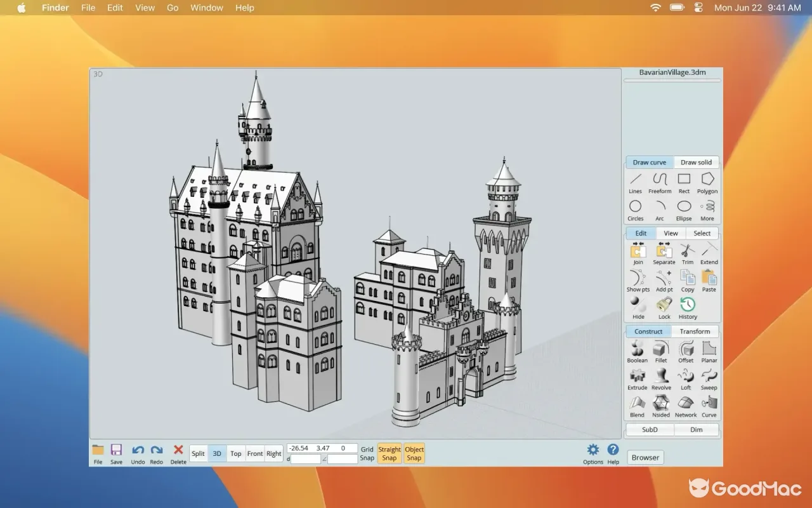Switch to the Select tab
812x508 pixels.
pos(702,233)
